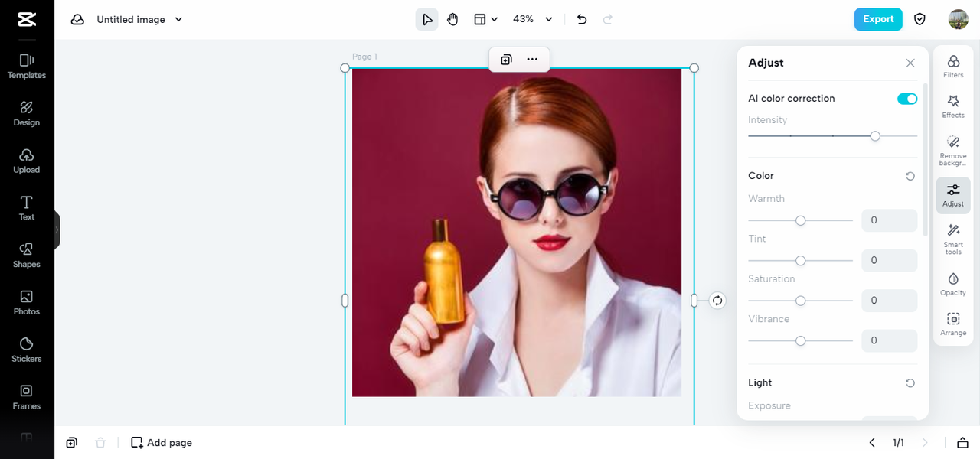The width and height of the screenshot is (980, 459).
Task: Click the Warmth value input field
Action: click(x=890, y=220)
